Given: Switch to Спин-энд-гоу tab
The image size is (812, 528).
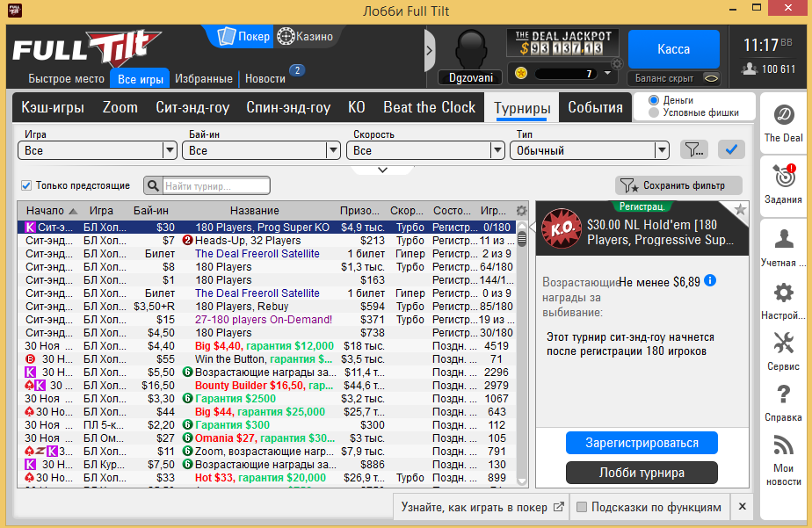Looking at the screenshot, I should 288,107.
